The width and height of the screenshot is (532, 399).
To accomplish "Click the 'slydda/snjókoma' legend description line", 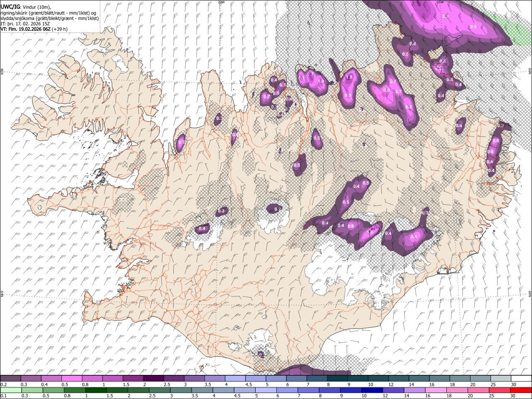I will tap(49, 18).
